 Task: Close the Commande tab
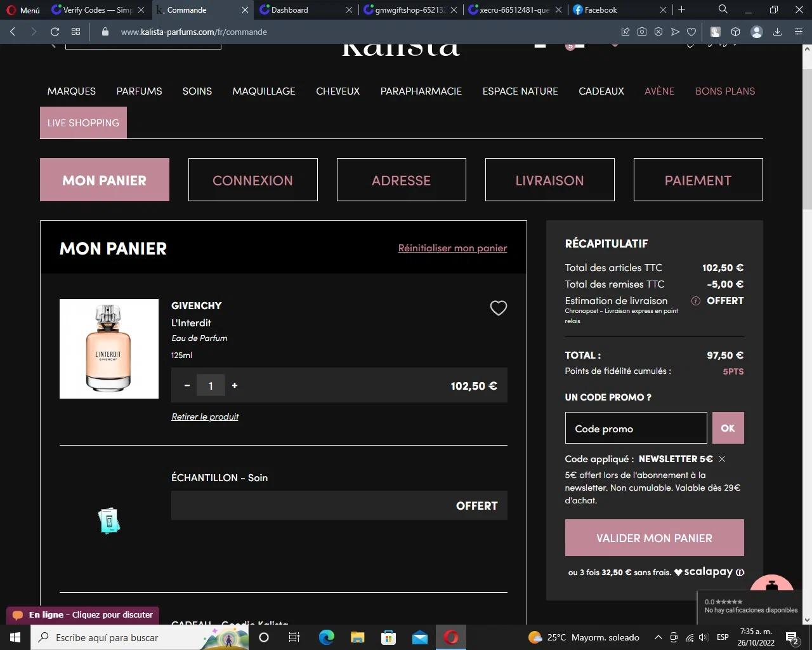[x=245, y=10]
